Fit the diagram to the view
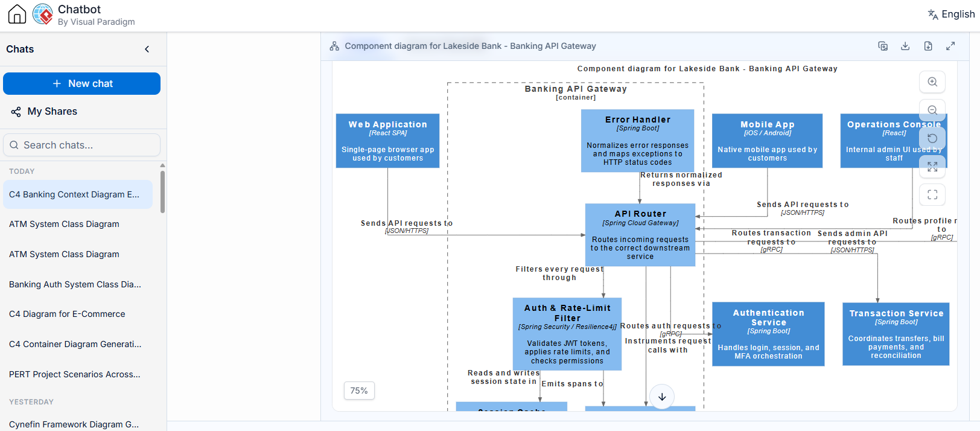980x431 pixels. tap(932, 167)
